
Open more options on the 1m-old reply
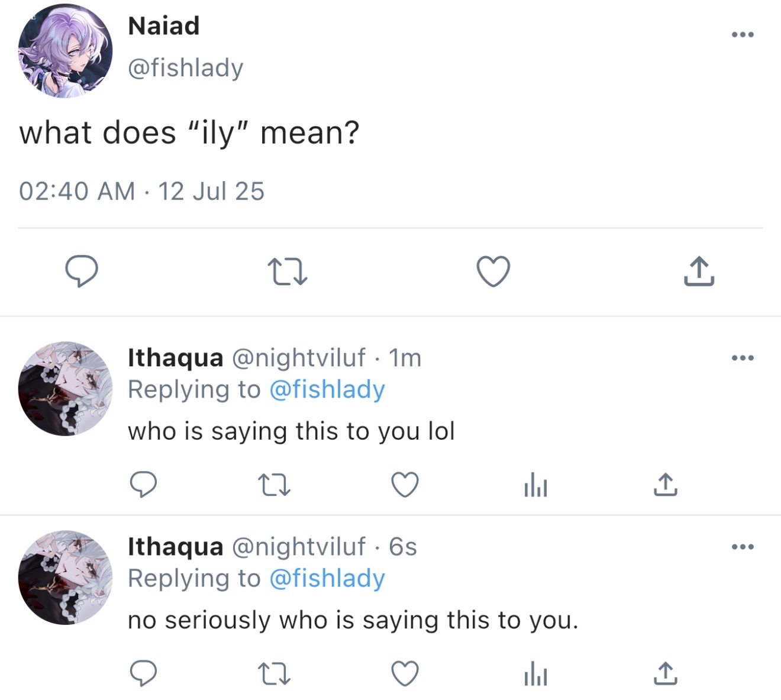tap(743, 358)
